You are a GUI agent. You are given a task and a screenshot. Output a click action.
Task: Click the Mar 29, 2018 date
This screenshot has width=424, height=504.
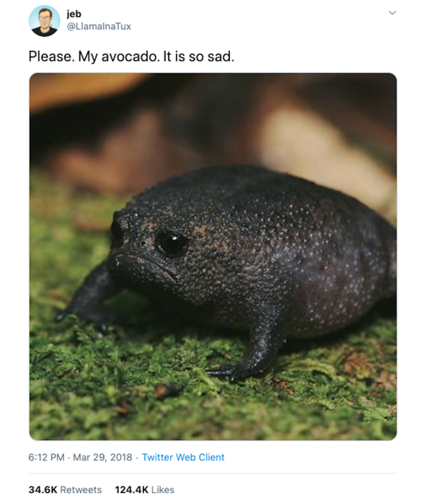[x=102, y=457]
